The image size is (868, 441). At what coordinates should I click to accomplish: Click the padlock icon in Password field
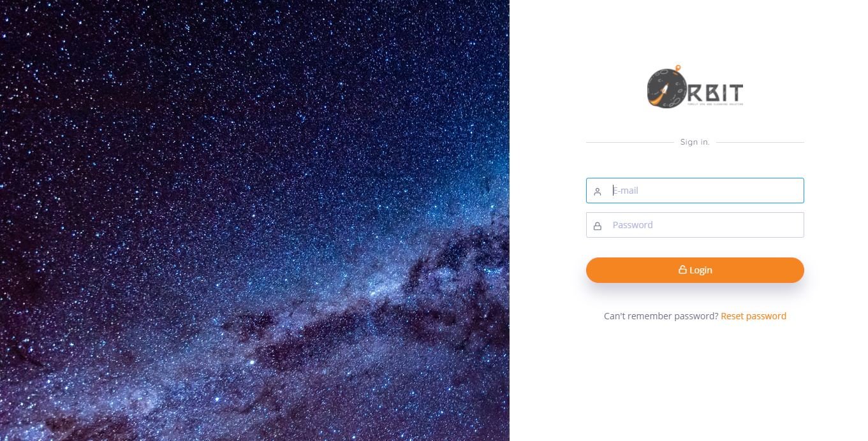(598, 226)
